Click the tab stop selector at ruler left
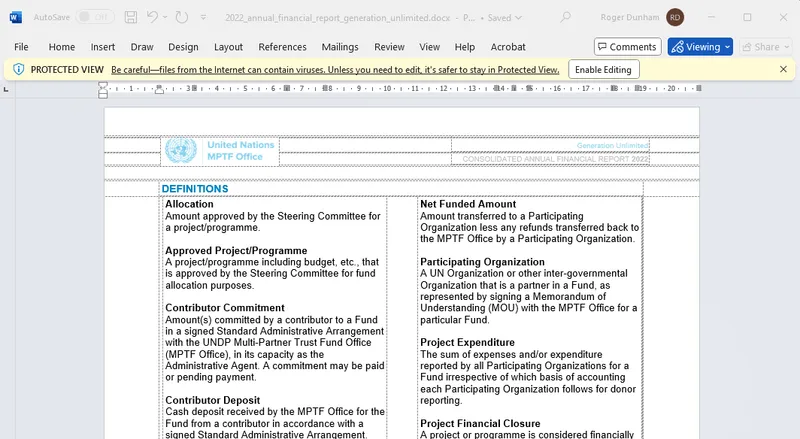This screenshot has width=800, height=439. point(6,89)
